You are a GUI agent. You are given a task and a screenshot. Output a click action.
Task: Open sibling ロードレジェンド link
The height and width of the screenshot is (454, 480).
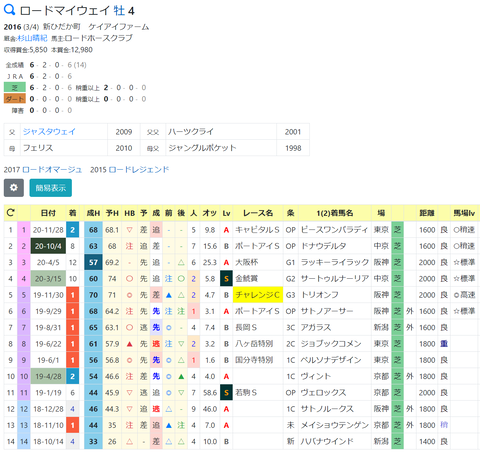pyautogui.click(x=139, y=170)
